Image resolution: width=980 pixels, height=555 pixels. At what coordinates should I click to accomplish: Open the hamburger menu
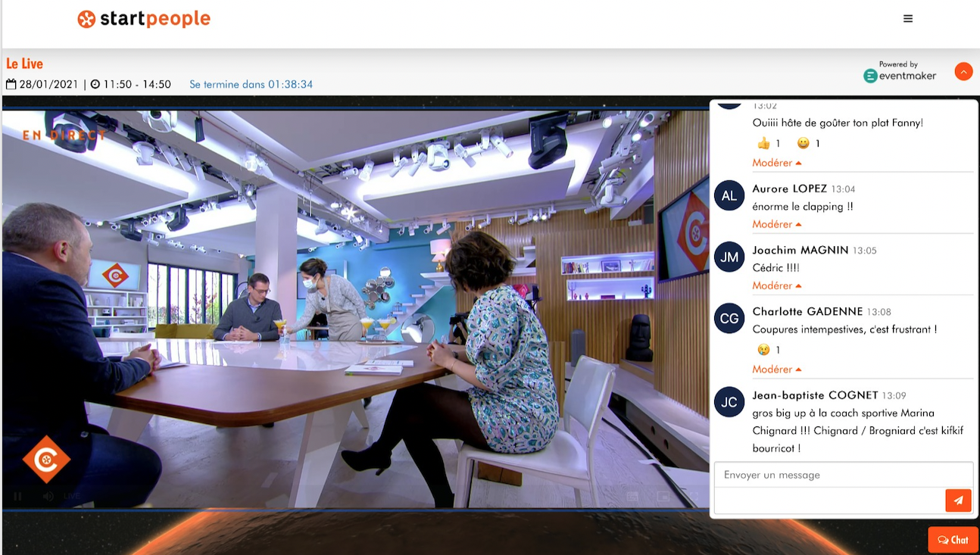(x=908, y=19)
